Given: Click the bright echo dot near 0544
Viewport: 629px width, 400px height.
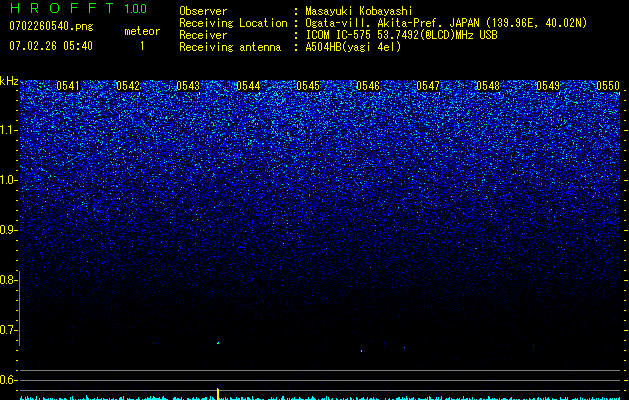Looking at the screenshot, I should [218, 343].
